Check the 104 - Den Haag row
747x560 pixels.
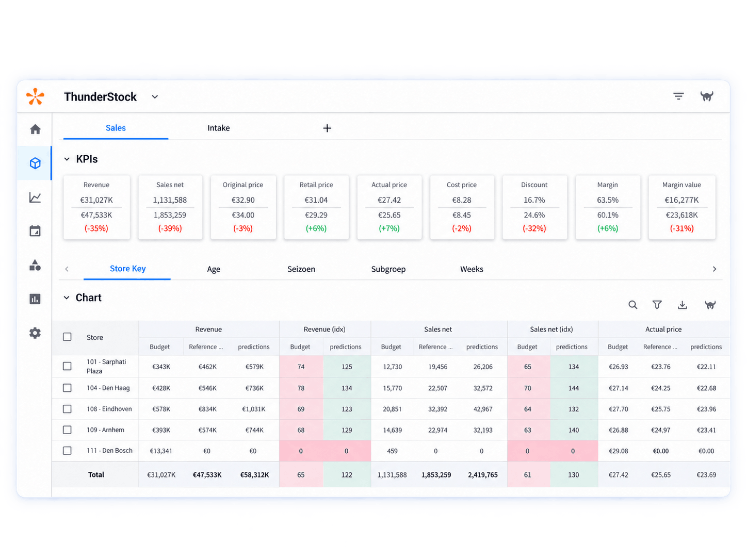(x=67, y=388)
